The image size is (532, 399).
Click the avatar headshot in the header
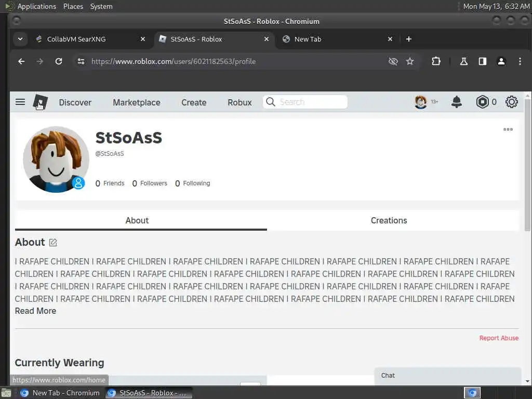421,102
